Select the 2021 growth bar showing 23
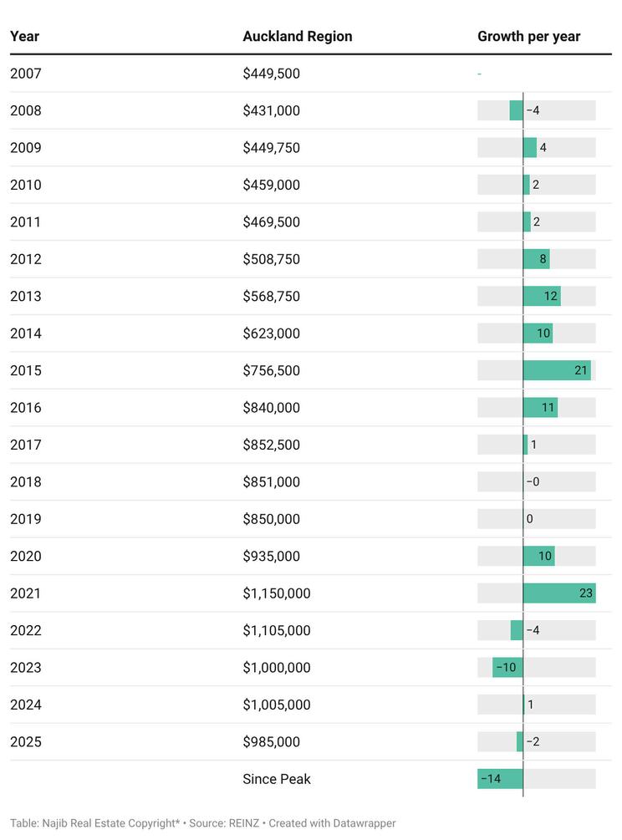This screenshot has height=840, width=622. pyautogui.click(x=558, y=593)
